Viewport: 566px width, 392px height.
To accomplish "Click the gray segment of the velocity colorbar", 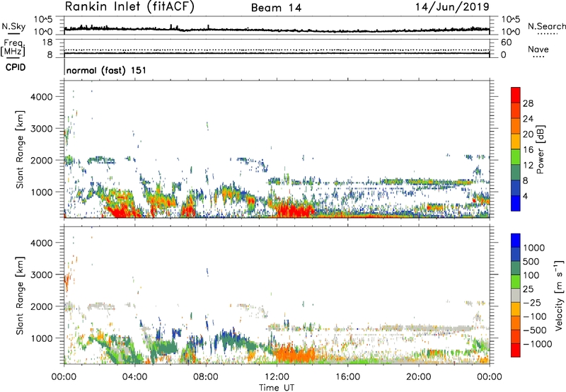I will (516, 295).
